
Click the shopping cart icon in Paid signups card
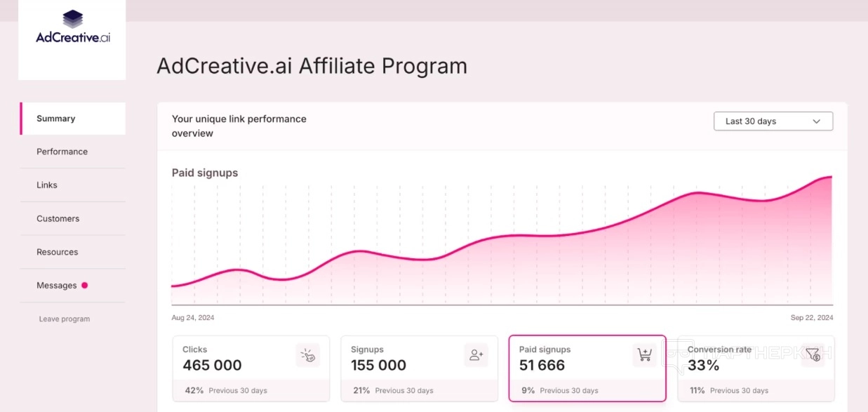point(644,355)
